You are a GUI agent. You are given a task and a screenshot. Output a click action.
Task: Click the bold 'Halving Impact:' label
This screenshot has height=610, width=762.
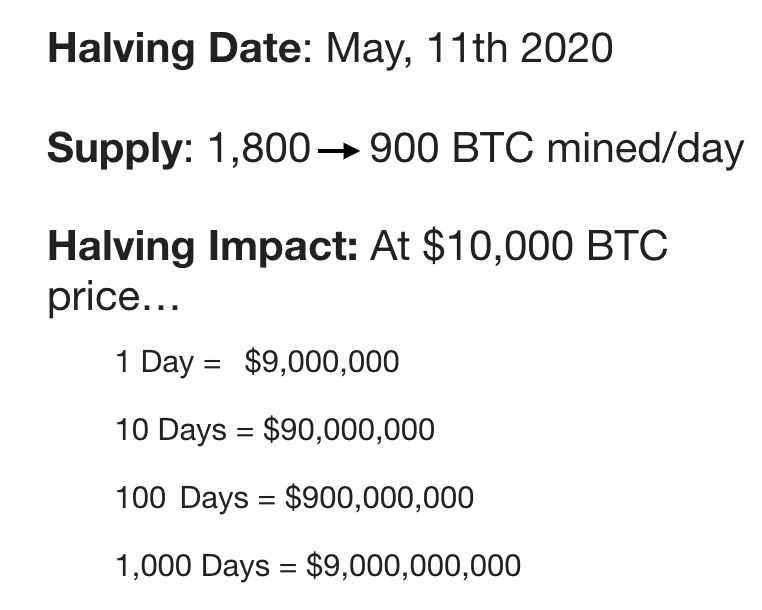click(203, 247)
